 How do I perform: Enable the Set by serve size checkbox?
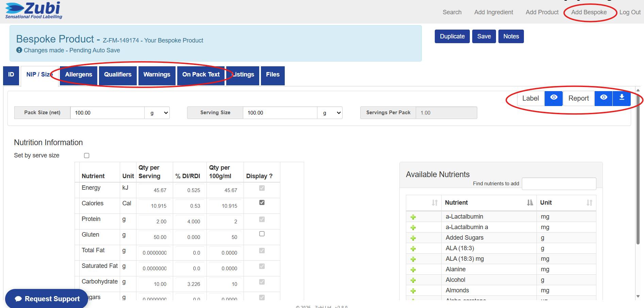pyautogui.click(x=87, y=155)
